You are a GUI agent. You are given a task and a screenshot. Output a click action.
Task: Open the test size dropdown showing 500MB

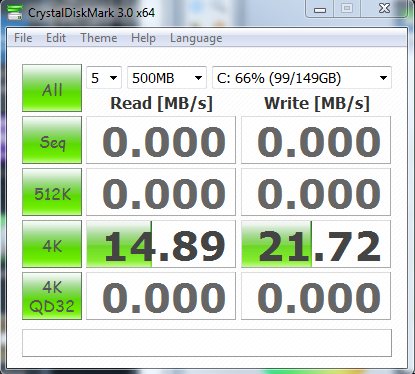(167, 78)
